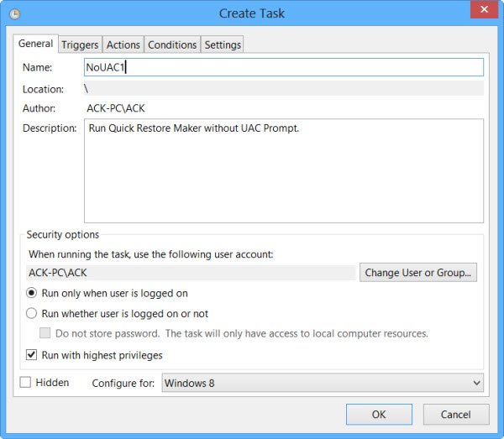Tick the 'Do not store password' checkbox
The width and height of the screenshot is (504, 439).
(46, 333)
